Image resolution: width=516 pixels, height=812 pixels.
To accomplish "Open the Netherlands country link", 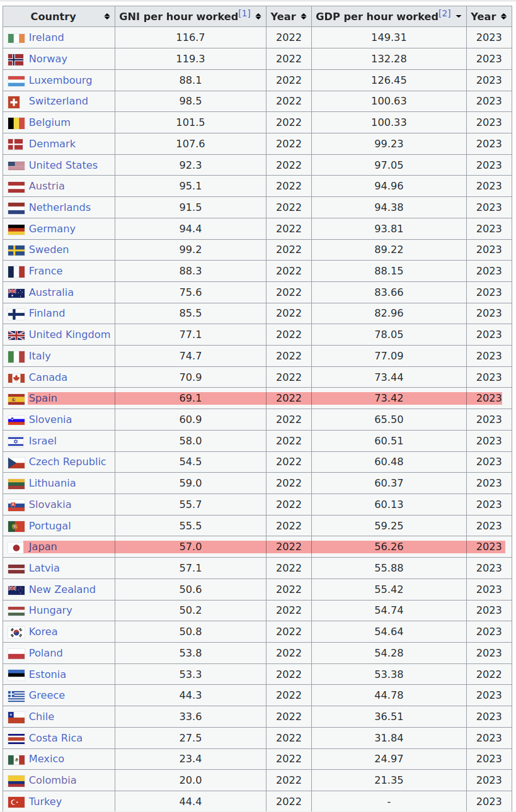I will point(60,208).
